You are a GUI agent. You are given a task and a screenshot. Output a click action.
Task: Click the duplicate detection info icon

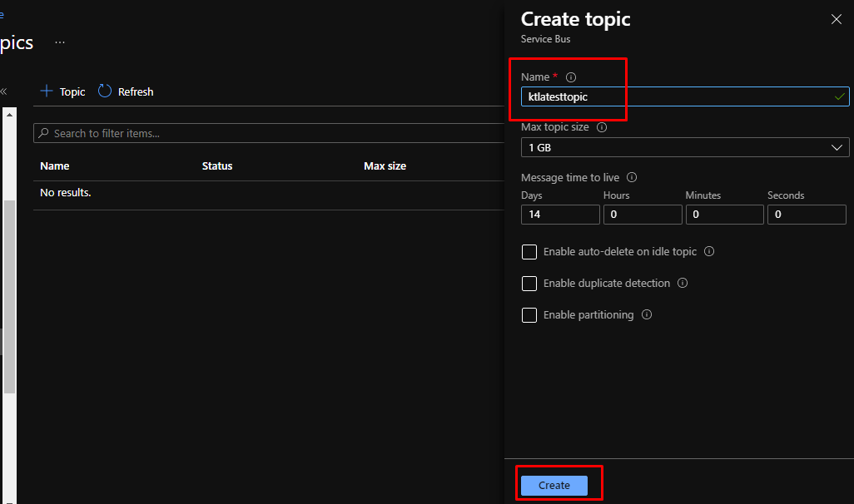683,283
